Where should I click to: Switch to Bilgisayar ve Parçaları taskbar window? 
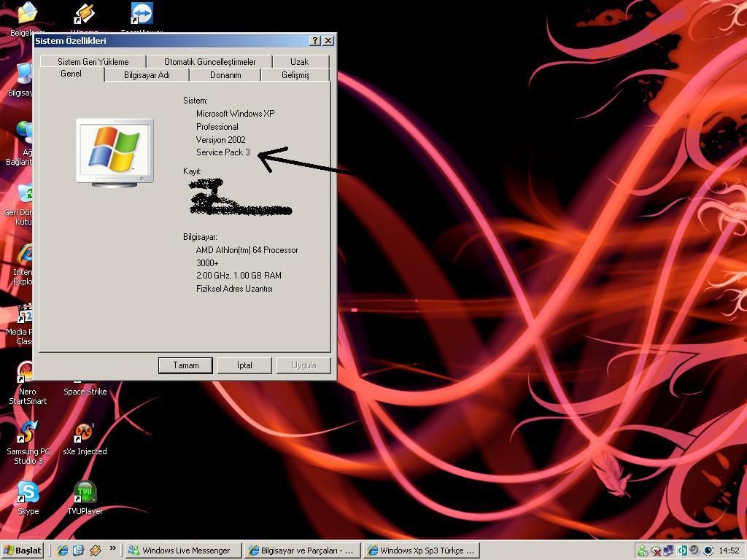303,551
